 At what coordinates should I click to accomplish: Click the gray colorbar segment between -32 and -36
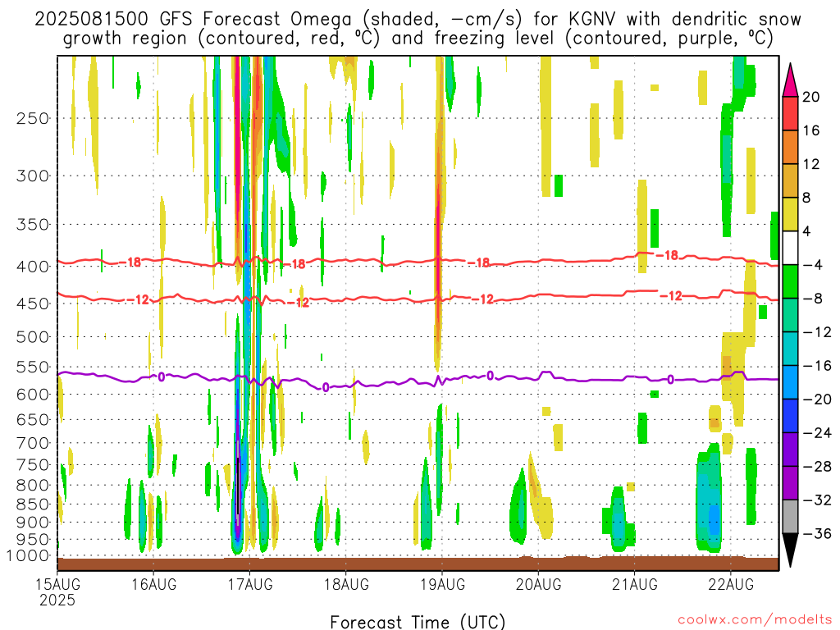click(790, 517)
